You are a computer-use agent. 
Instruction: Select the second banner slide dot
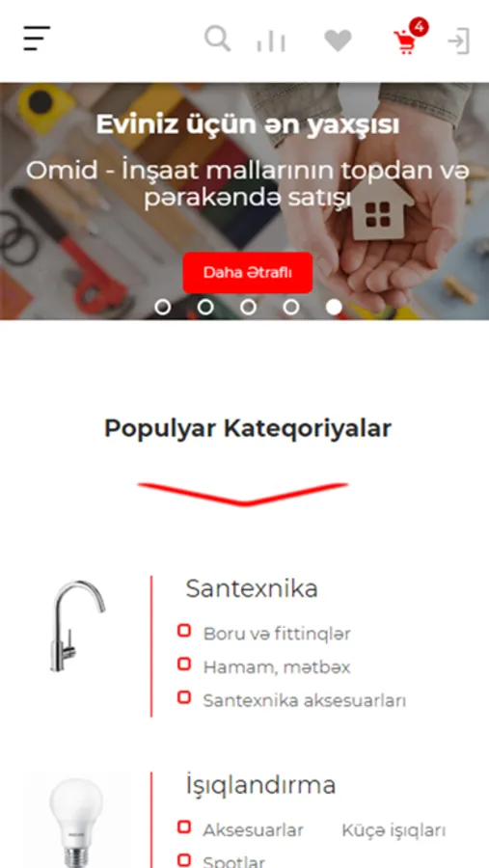205,307
